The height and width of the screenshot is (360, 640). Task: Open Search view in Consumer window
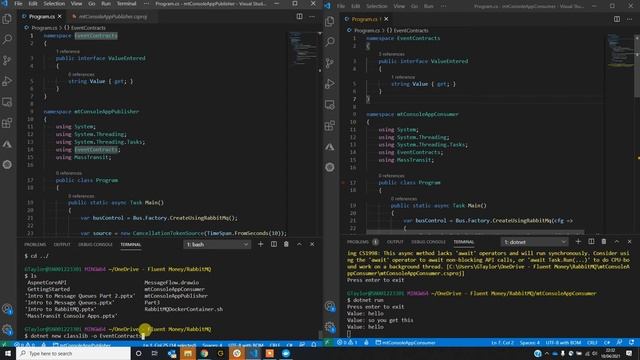(x=330, y=42)
